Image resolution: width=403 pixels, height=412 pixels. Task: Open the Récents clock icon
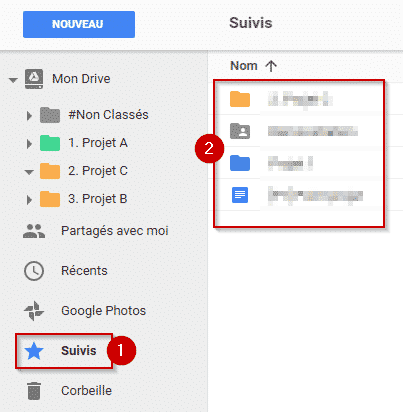(x=34, y=271)
